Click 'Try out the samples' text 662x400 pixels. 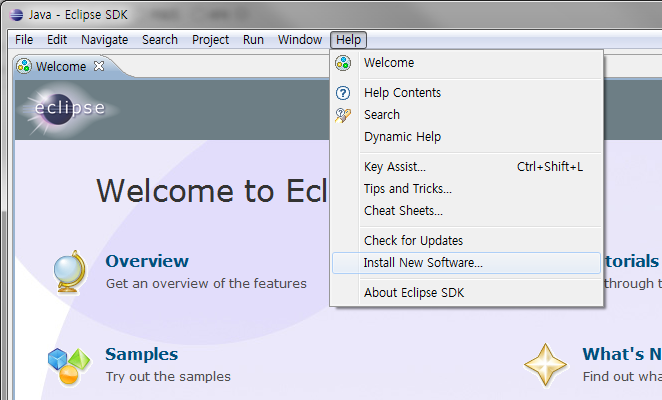pyautogui.click(x=168, y=376)
